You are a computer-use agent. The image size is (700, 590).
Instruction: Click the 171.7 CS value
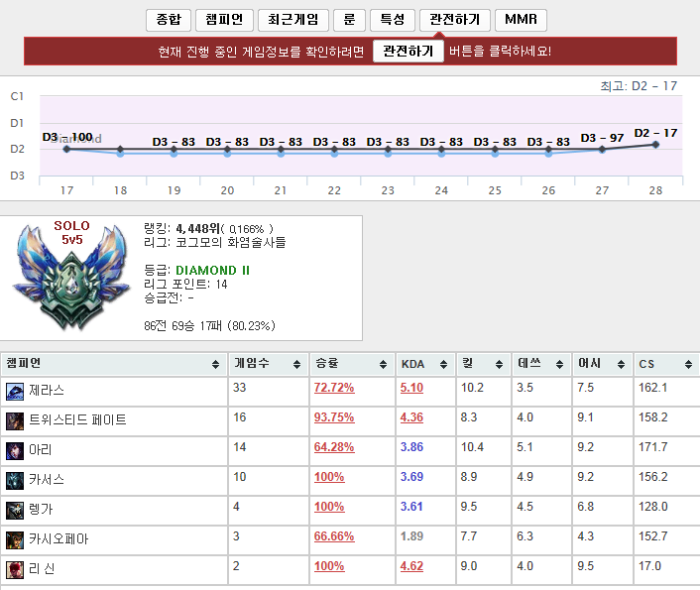click(652, 447)
